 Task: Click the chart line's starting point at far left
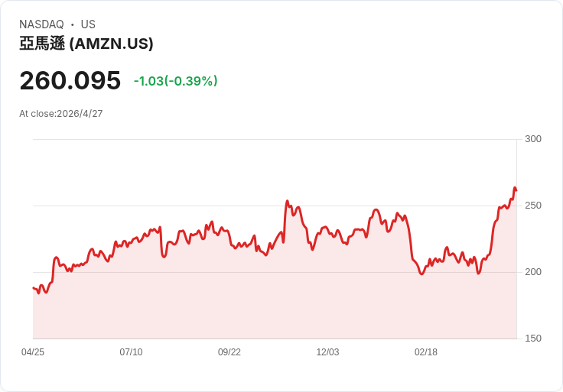pyautogui.click(x=34, y=288)
